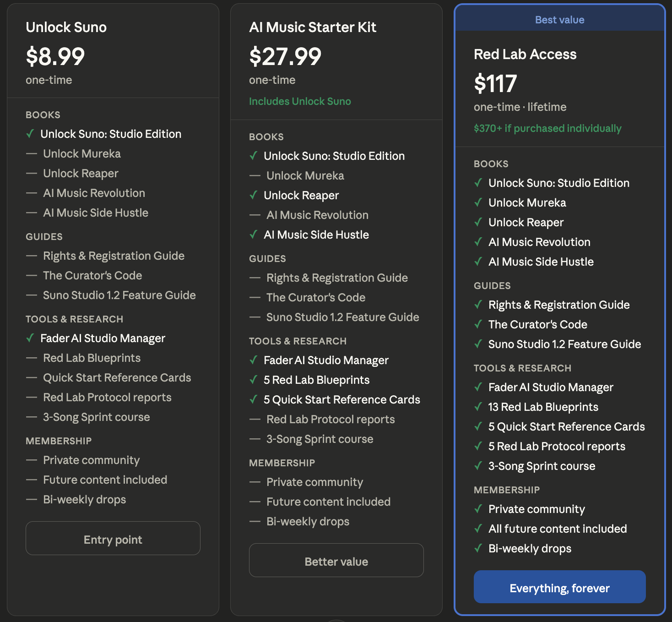Image resolution: width=672 pixels, height=622 pixels.
Task: Click Includes Unlock Suno green text
Action: tap(300, 101)
